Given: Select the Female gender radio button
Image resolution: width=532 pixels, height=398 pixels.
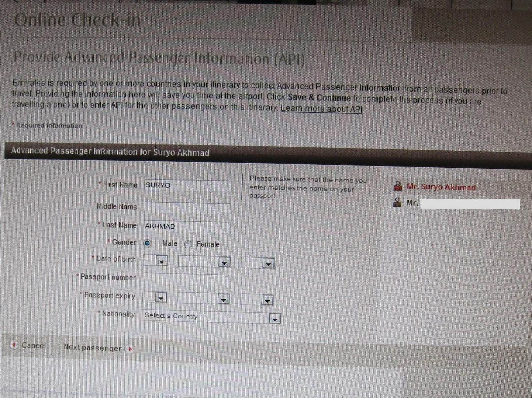Looking at the screenshot, I should point(188,244).
